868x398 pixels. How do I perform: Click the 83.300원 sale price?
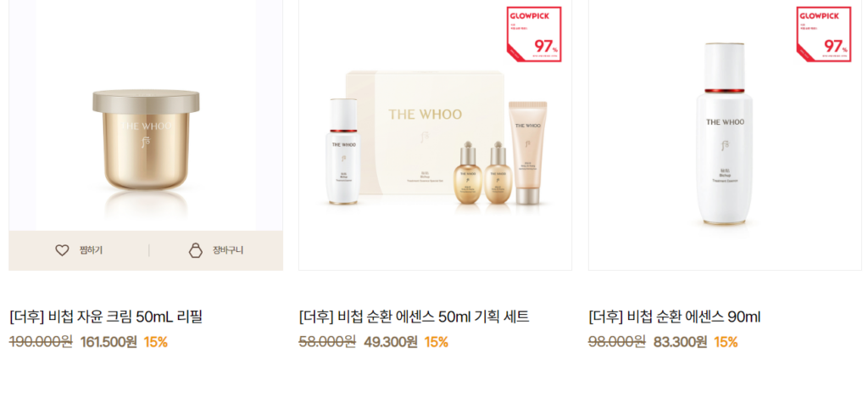pyautogui.click(x=681, y=342)
